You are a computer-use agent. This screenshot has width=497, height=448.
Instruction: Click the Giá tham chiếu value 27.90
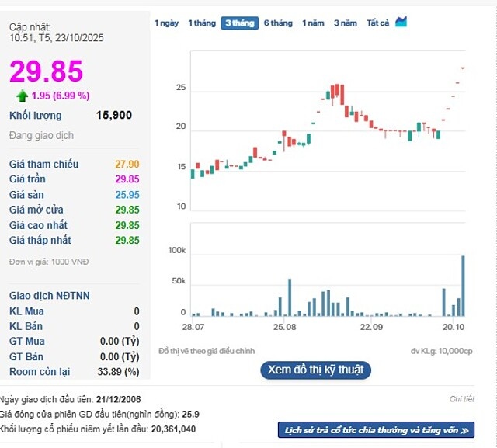(x=127, y=164)
